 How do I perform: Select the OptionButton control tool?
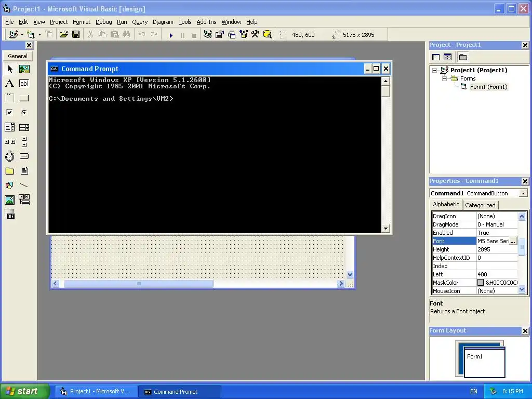pyautogui.click(x=24, y=112)
